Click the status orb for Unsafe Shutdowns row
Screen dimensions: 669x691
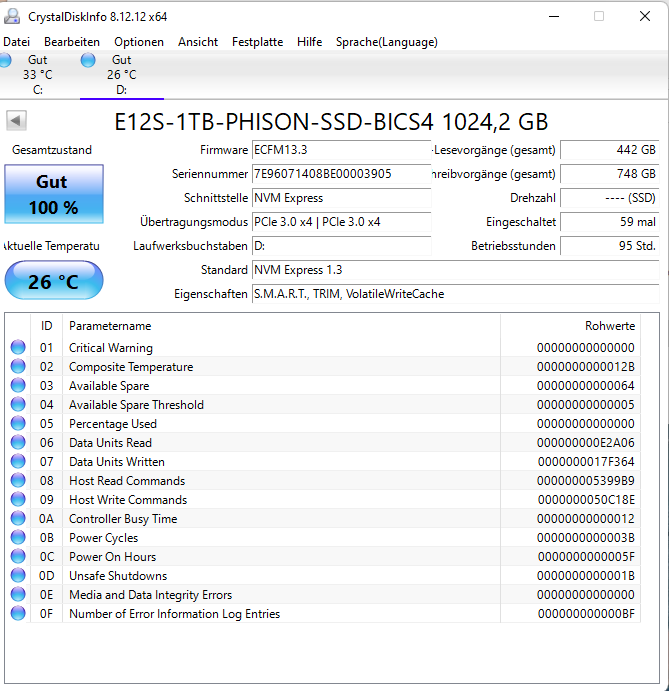[x=18, y=575]
